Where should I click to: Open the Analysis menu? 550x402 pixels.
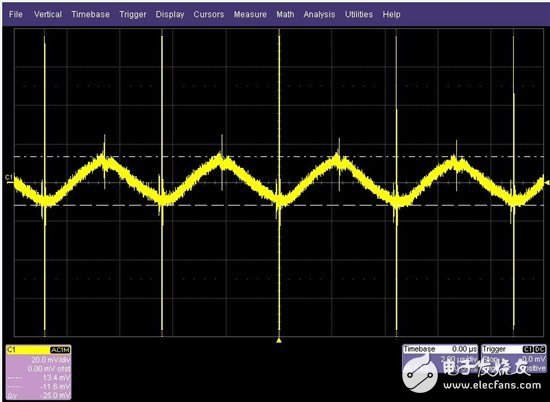[x=319, y=14]
